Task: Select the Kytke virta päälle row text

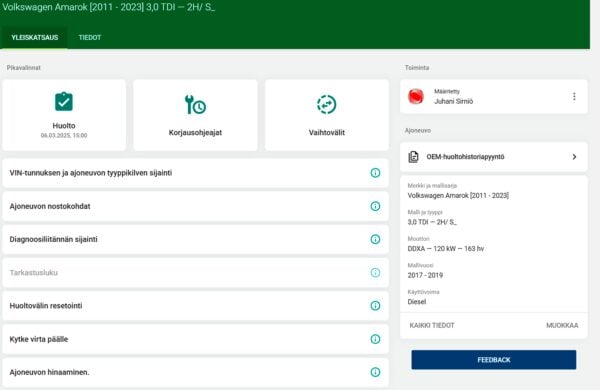Action: 39,339
